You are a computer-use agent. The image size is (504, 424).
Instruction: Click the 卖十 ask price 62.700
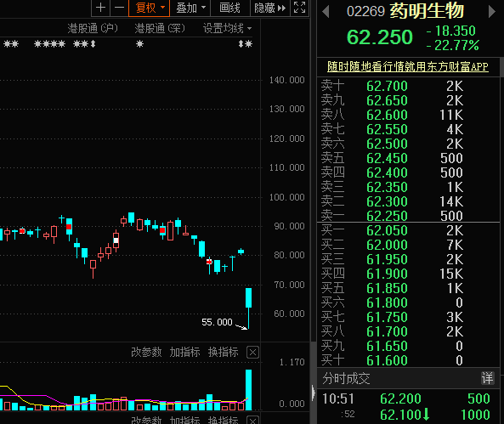[387, 86]
